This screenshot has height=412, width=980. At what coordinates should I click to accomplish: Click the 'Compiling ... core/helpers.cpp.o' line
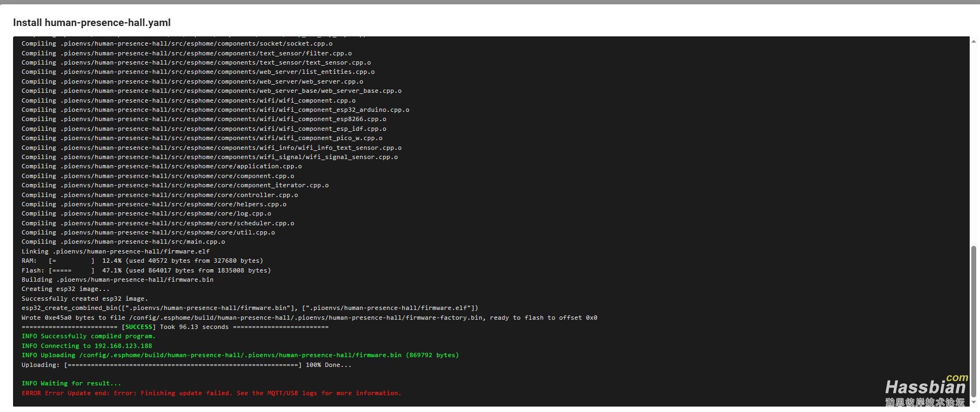(x=154, y=204)
